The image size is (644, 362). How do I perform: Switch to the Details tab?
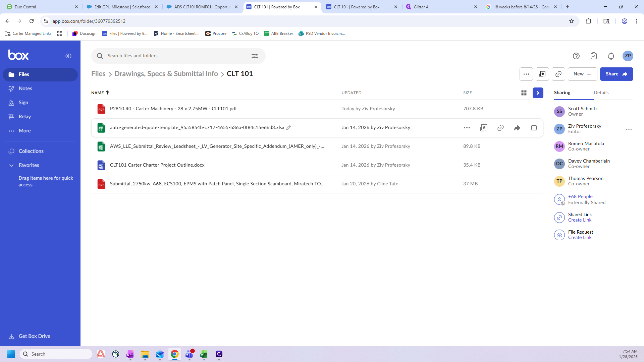coord(601,93)
